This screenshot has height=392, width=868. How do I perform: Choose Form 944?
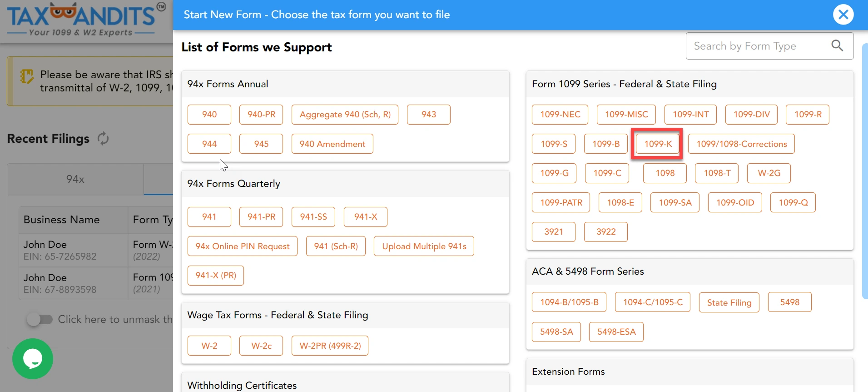pyautogui.click(x=209, y=144)
